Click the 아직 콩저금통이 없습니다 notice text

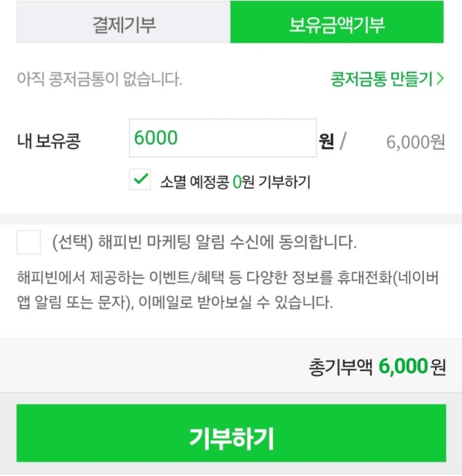tap(99, 80)
